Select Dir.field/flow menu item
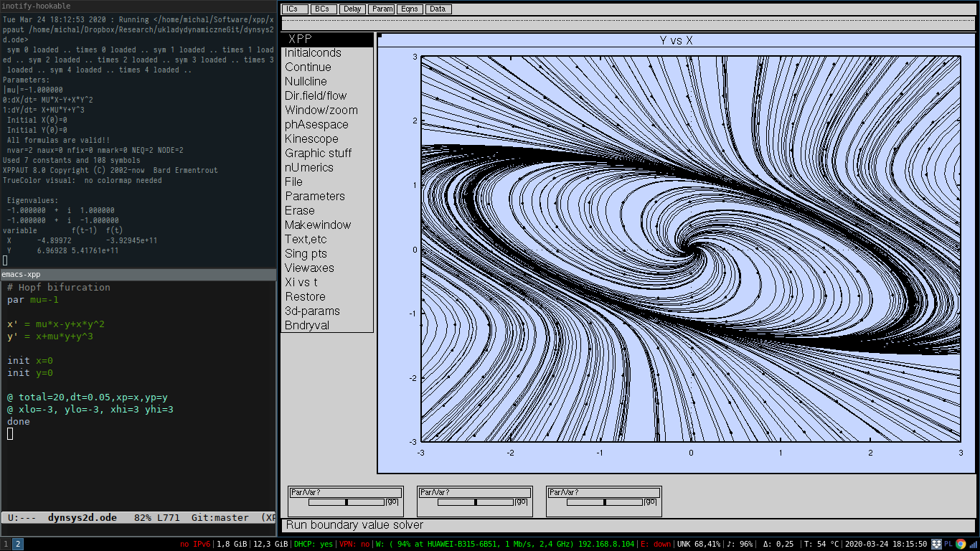Viewport: 980px width, 551px height. pyautogui.click(x=327, y=96)
